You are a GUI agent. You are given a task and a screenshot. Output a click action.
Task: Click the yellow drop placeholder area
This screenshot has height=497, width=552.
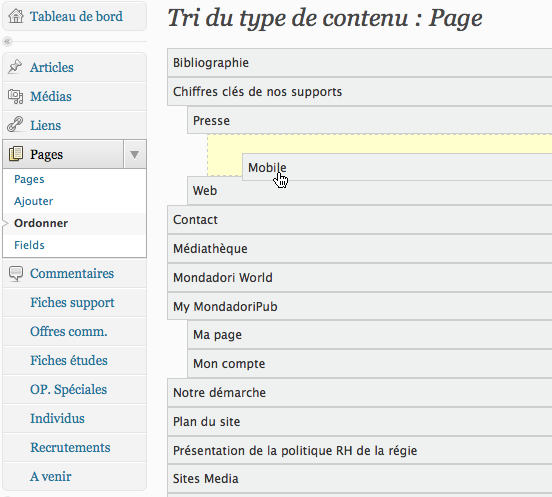(x=380, y=144)
